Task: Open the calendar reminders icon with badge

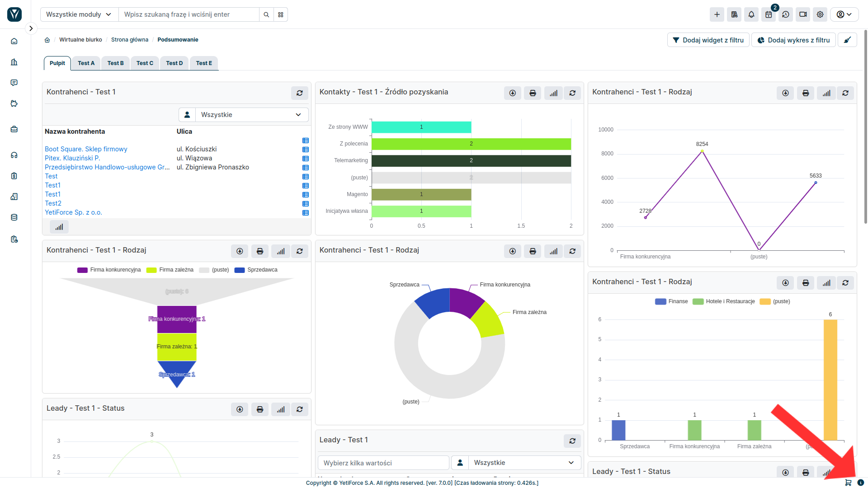Action: [769, 14]
